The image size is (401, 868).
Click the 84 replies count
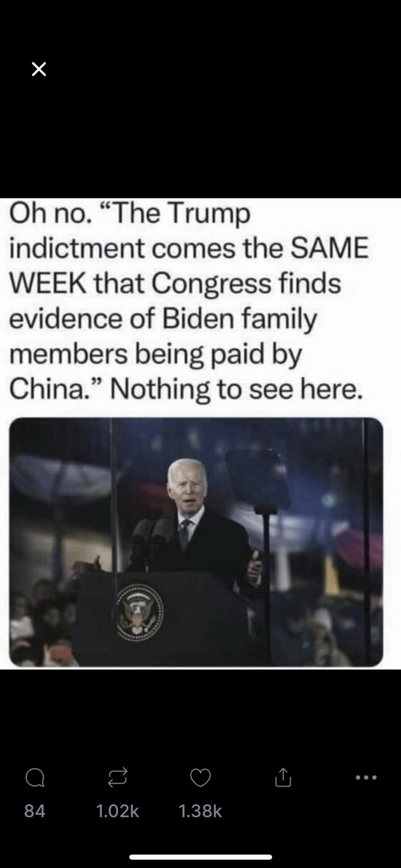tap(35, 811)
